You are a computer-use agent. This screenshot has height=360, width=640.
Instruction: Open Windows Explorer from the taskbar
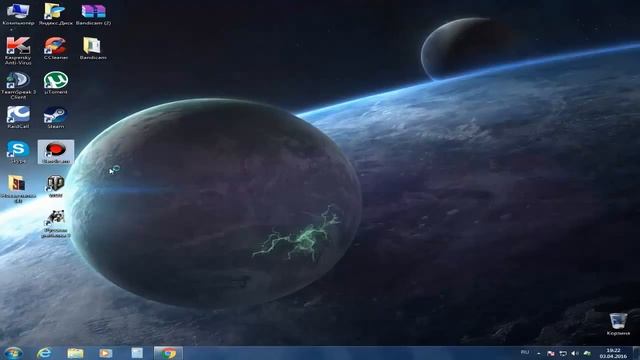coord(75,353)
